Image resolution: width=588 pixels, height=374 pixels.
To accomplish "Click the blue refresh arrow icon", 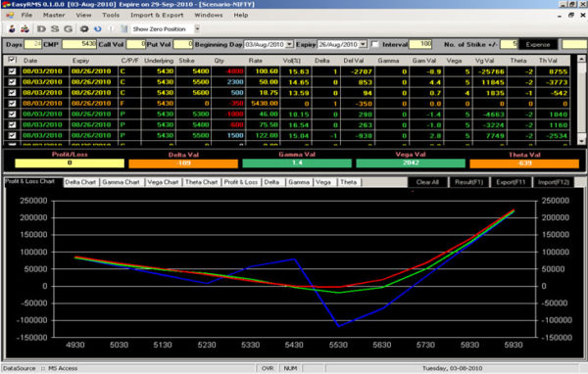I will 98,28.
